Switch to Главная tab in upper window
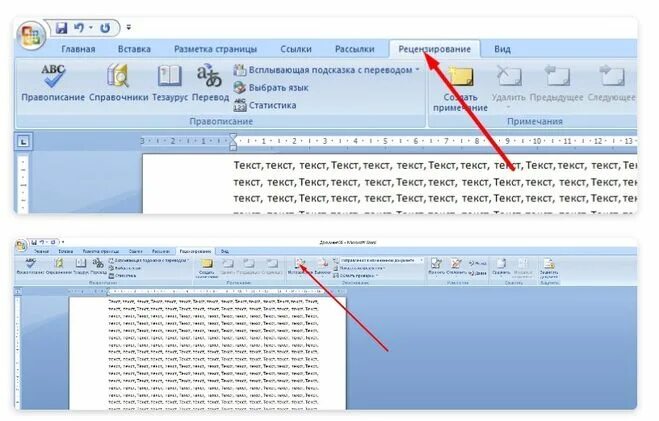The image size is (659, 421). point(79,49)
